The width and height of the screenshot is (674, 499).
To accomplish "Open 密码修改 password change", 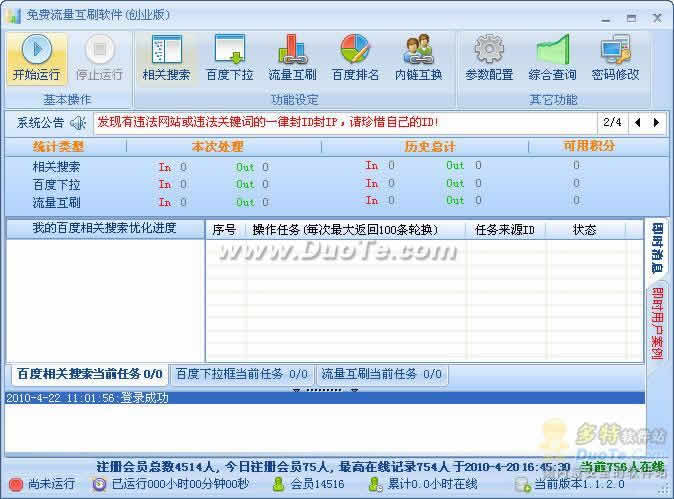I will 616,58.
